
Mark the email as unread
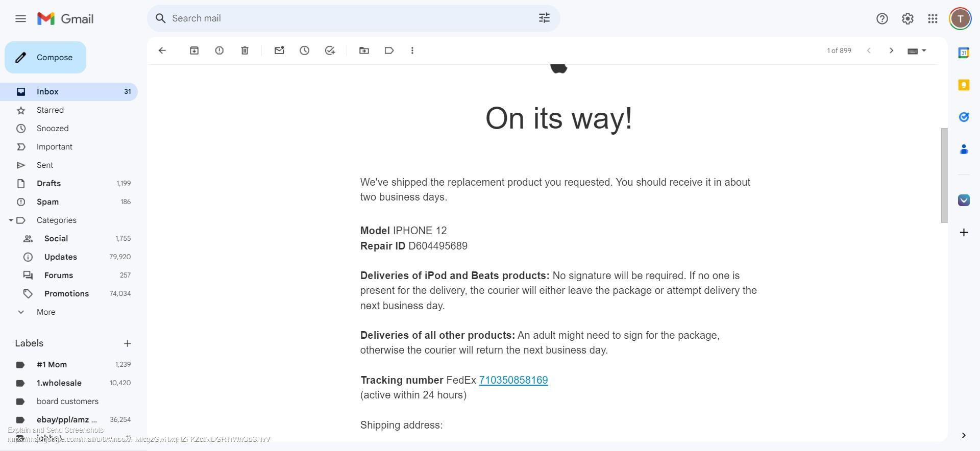279,51
